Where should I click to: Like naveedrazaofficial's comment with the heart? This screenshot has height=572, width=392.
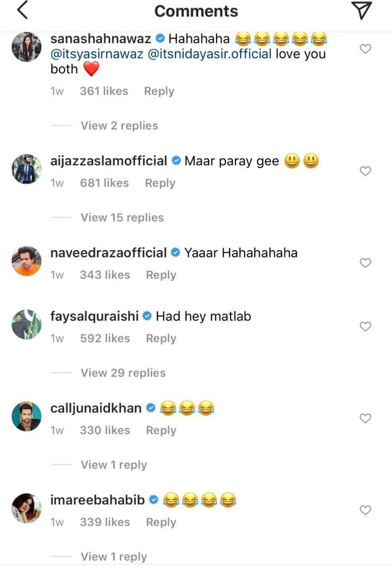coord(365,263)
